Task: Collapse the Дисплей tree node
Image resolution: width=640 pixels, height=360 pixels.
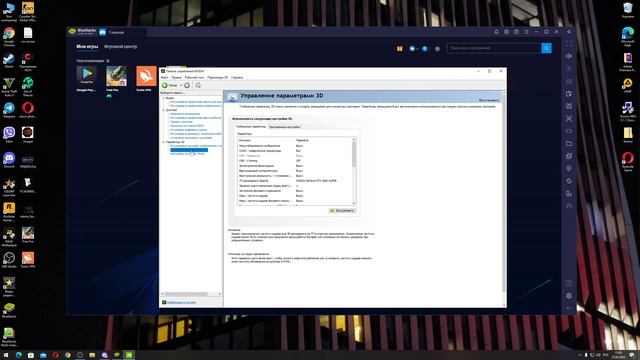Action: pos(164,110)
